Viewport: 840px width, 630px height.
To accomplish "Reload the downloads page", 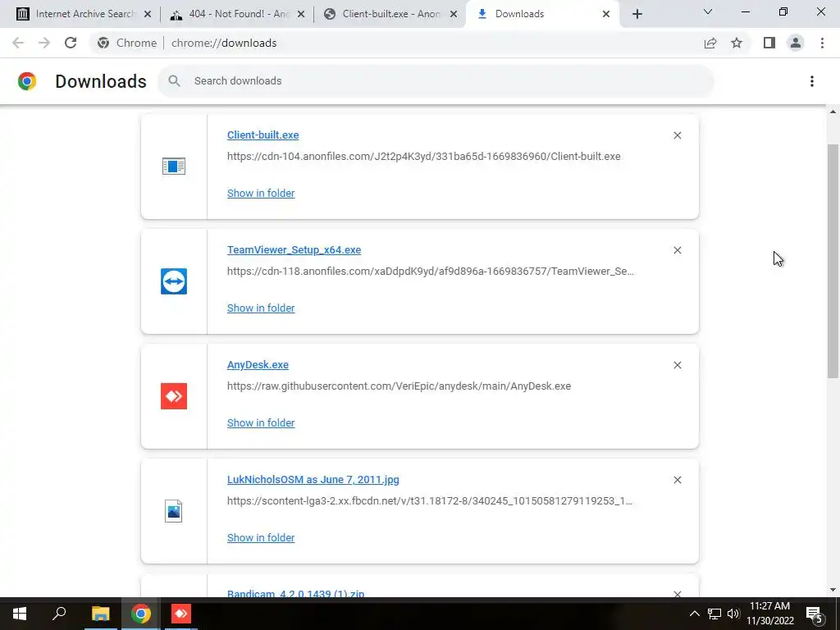I will click(71, 43).
